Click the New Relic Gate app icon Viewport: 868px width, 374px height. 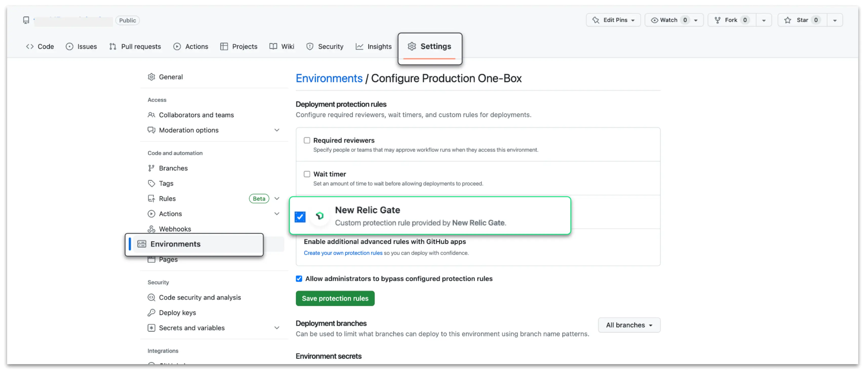(320, 216)
